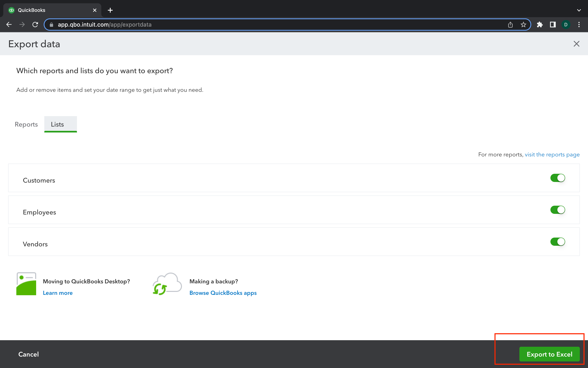
Task: Close the Export data dialog
Action: click(x=576, y=44)
